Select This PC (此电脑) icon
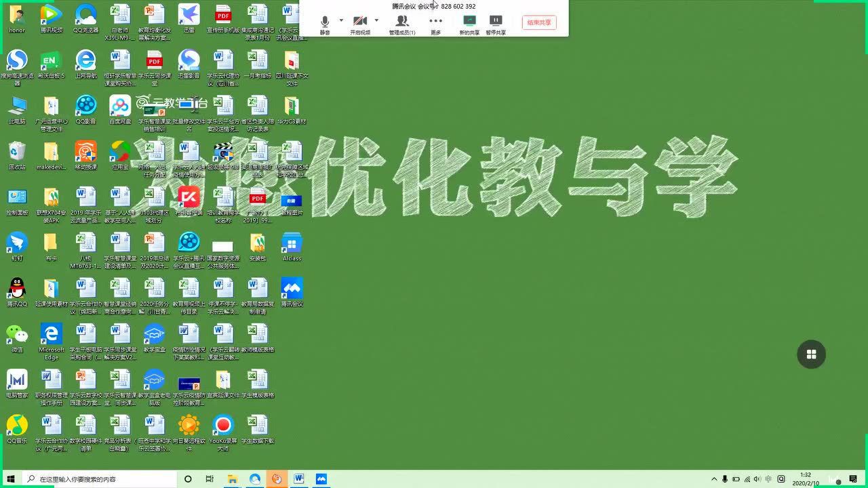This screenshot has width=868, height=488. pos(17,110)
